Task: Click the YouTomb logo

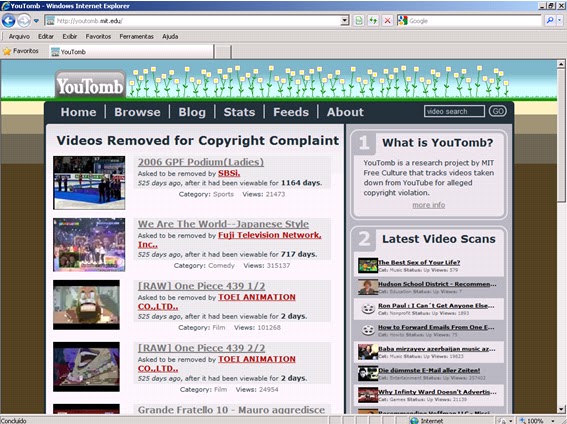Action: pos(90,85)
